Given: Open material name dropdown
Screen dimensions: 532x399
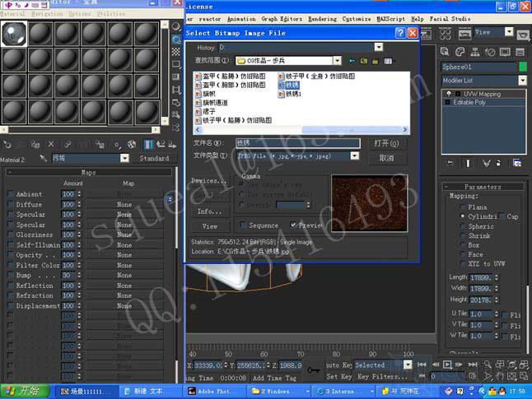Looking at the screenshot, I should (x=124, y=158).
